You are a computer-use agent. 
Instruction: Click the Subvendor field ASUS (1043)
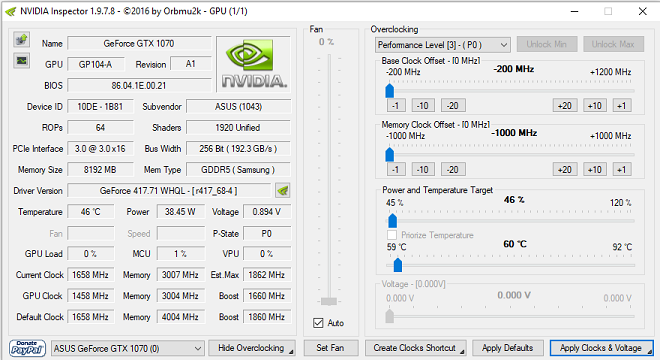tap(239, 107)
